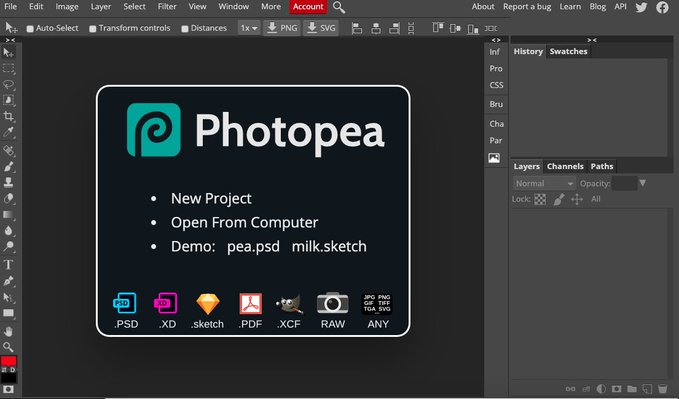
Task: Toggle lock transparent pixels
Action: tap(540, 199)
